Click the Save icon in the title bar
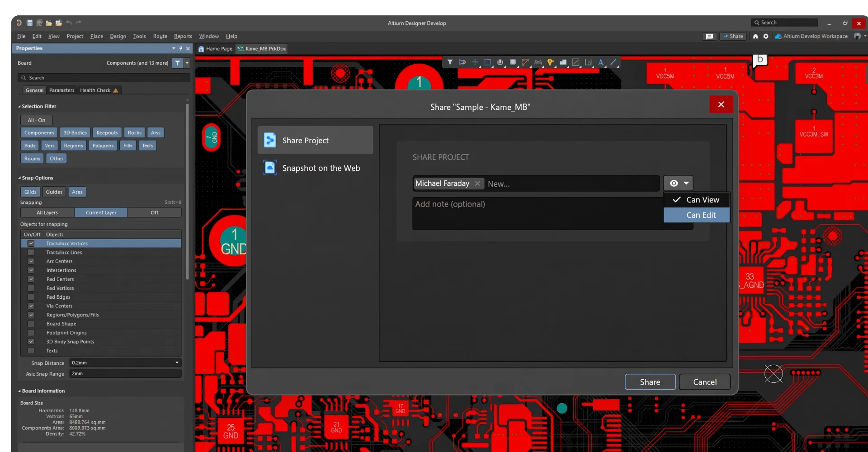Screen dimensions: 868x452 click(29, 23)
